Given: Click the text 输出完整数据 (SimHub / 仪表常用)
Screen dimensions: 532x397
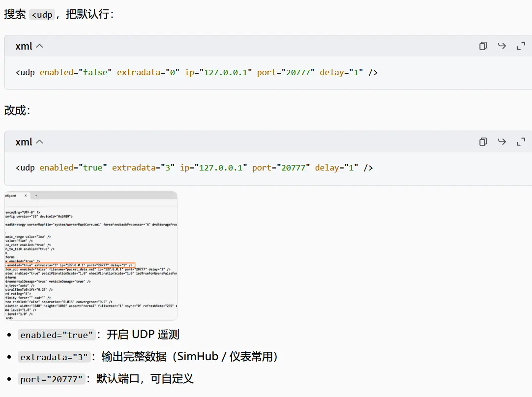Looking at the screenshot, I should (x=190, y=357).
